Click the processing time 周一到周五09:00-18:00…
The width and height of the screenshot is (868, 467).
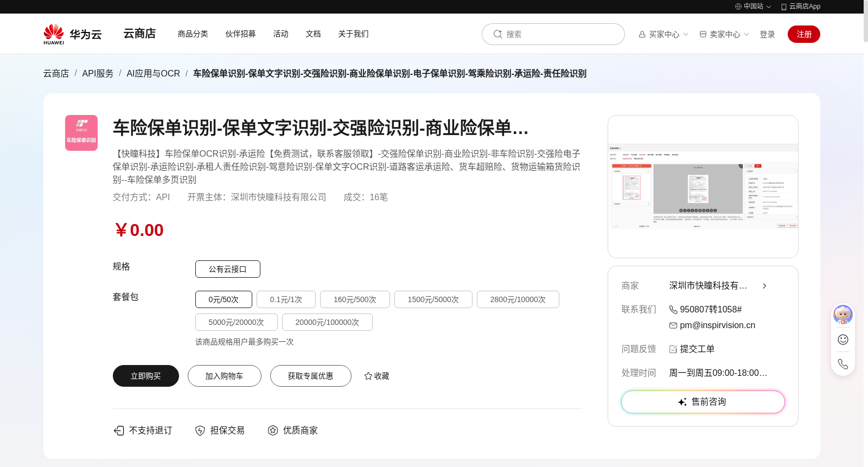click(718, 373)
